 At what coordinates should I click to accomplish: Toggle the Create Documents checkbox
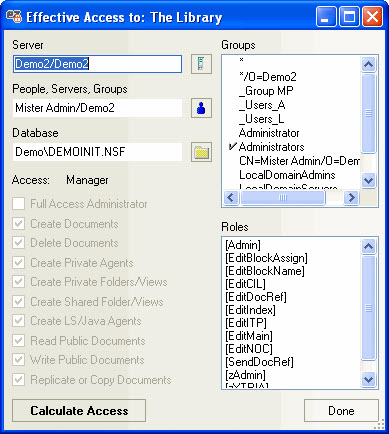click(19, 224)
